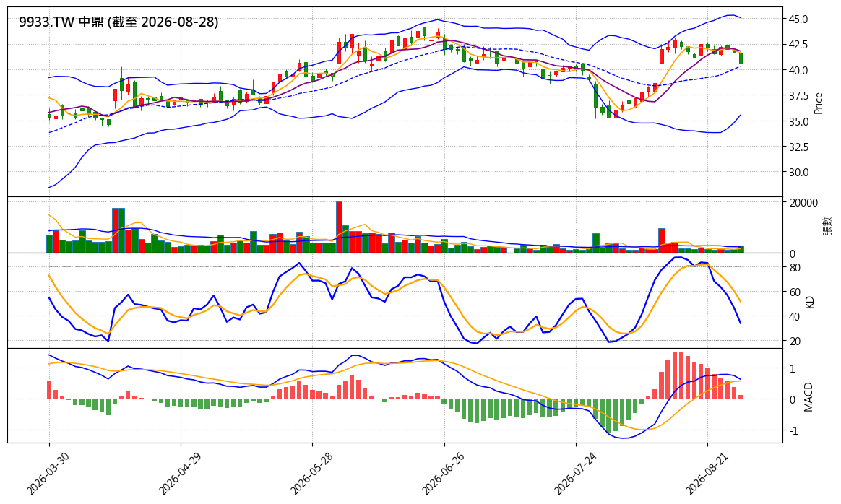
Task: Click the Price axis label
Action: pyautogui.click(x=819, y=103)
